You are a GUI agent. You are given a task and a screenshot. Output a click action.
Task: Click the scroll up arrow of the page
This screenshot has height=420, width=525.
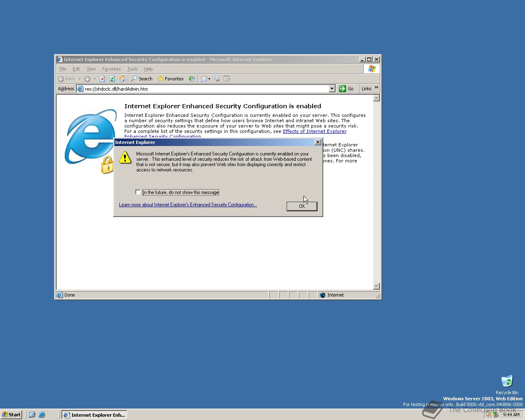[x=377, y=98]
